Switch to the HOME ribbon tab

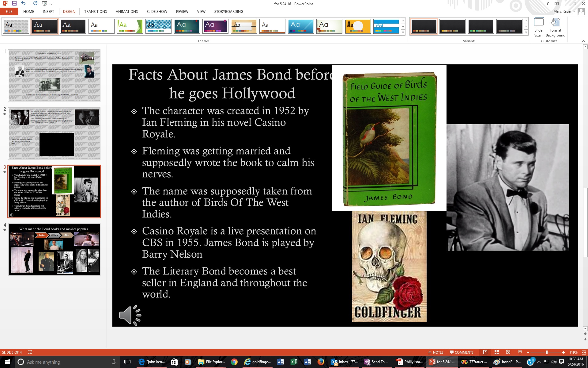coord(28,11)
